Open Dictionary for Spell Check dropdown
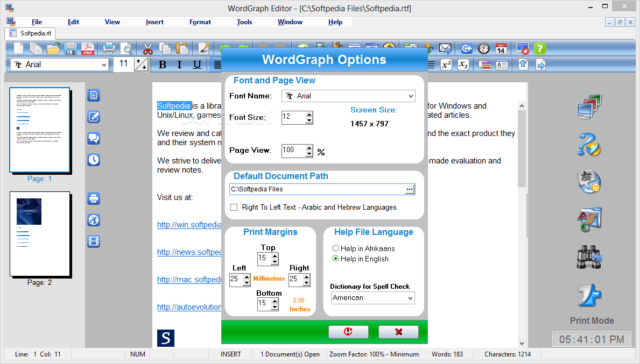This screenshot has width=640, height=364. [x=410, y=298]
